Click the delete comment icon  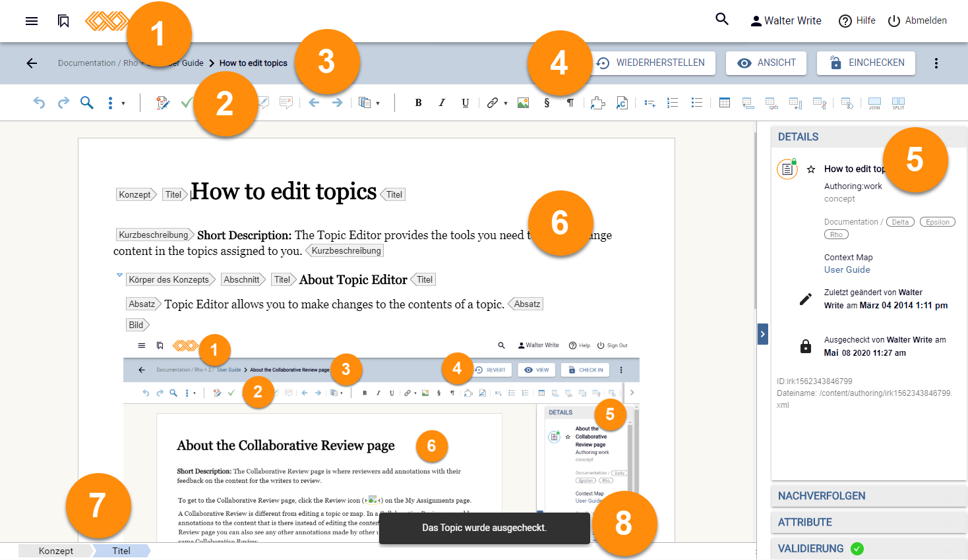pyautogui.click(x=286, y=103)
